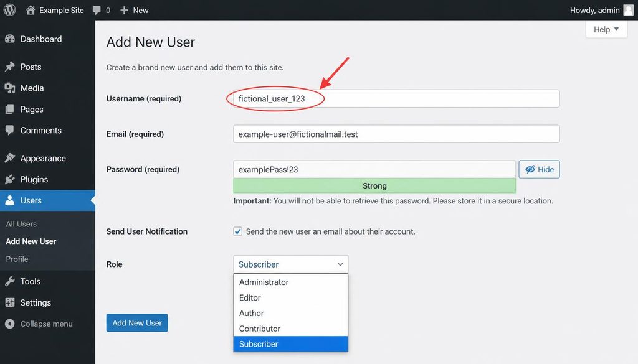638x364 pixels.
Task: Click the WordPress logo icon
Action: pyautogui.click(x=10, y=10)
